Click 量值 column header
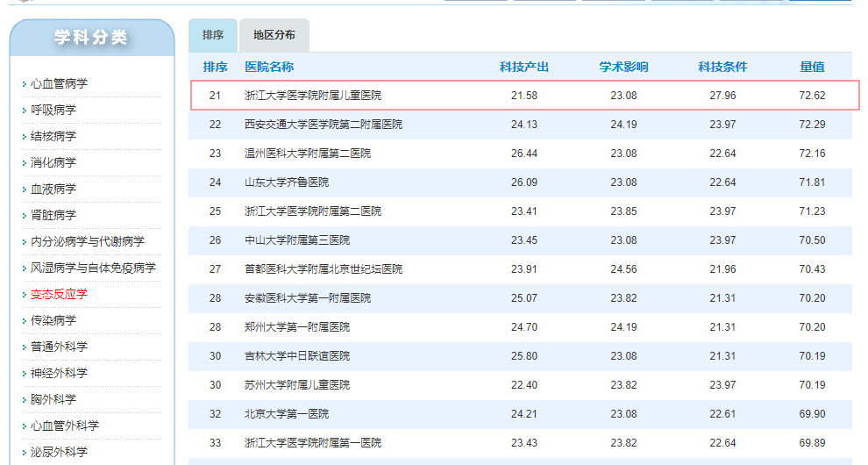 pos(812,67)
